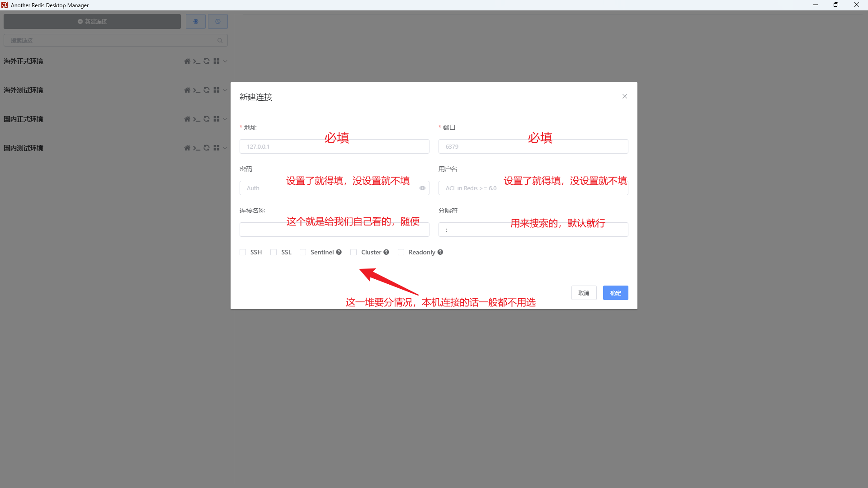
Task: Refresh the 国内测试环境 connection
Action: point(207,148)
